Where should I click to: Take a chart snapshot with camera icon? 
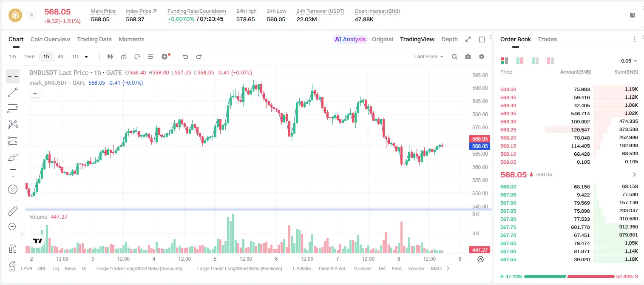pos(468,57)
